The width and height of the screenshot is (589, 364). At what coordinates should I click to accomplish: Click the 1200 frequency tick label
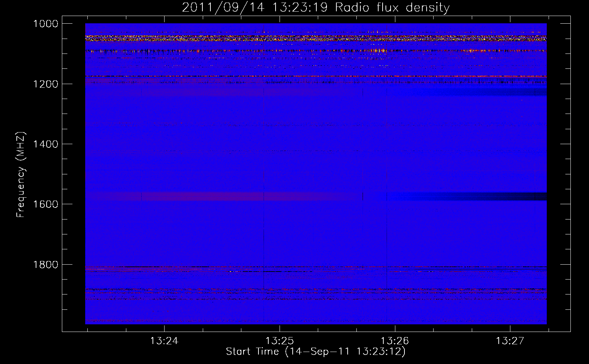pyautogui.click(x=46, y=84)
